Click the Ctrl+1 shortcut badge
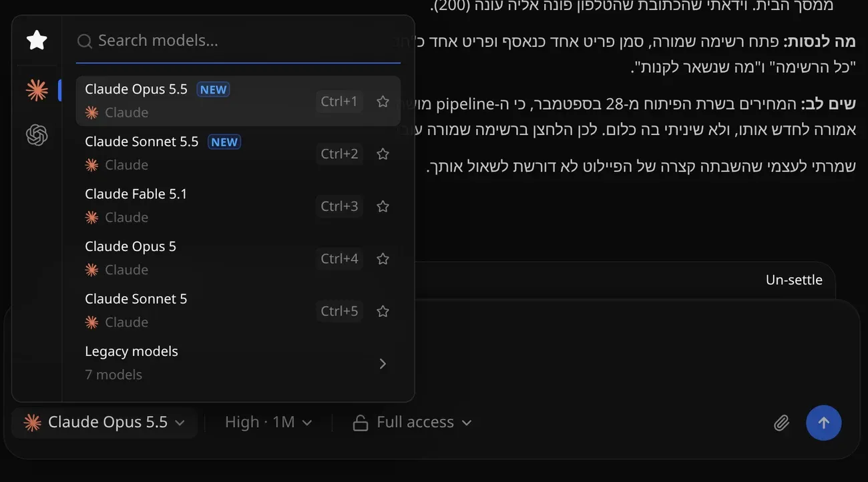This screenshot has width=868, height=482. tap(339, 101)
